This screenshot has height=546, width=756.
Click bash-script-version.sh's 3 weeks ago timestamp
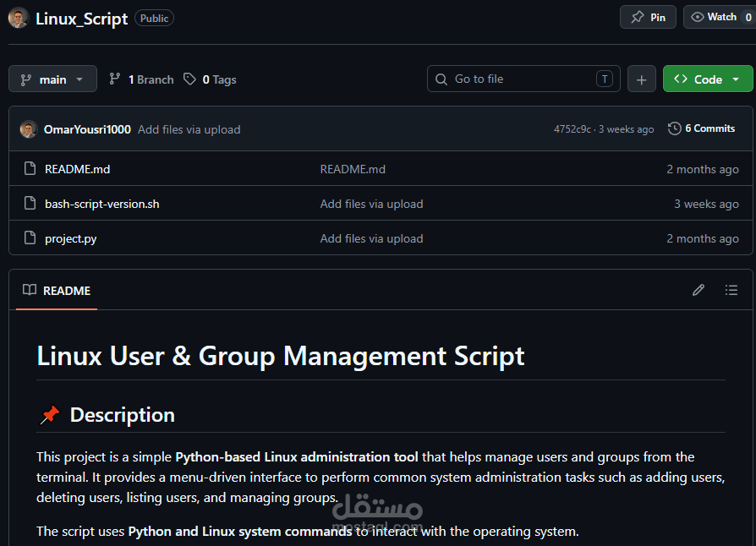(706, 204)
